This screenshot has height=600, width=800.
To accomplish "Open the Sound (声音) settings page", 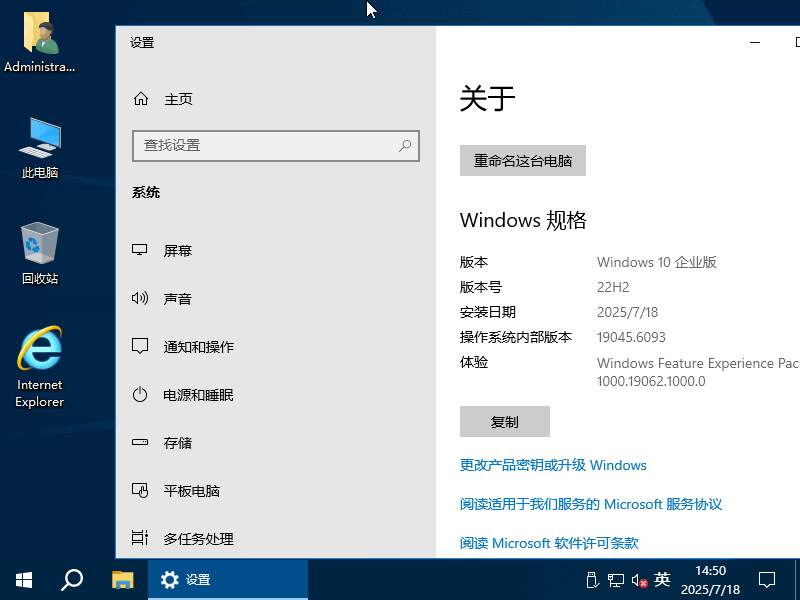I will click(x=177, y=299).
